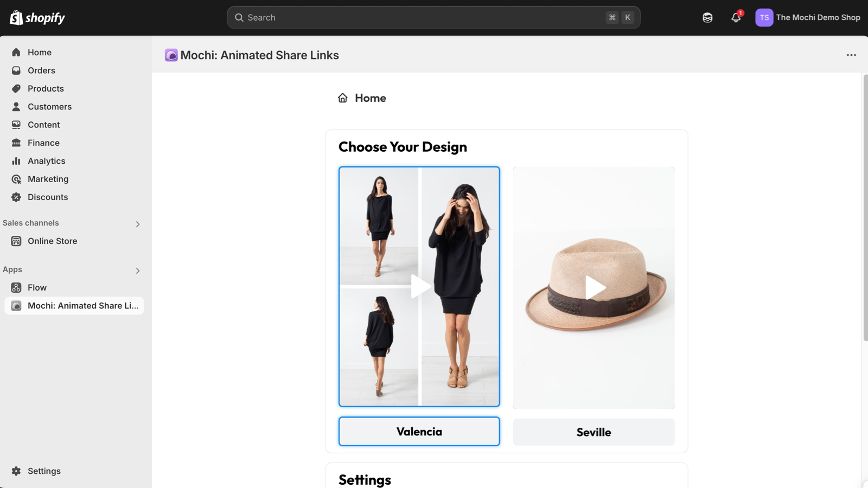Select the Valencia design button
The width and height of the screenshot is (868, 488).
point(419,432)
